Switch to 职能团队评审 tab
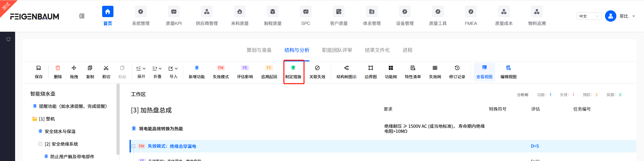The image size is (644, 161). click(337, 50)
